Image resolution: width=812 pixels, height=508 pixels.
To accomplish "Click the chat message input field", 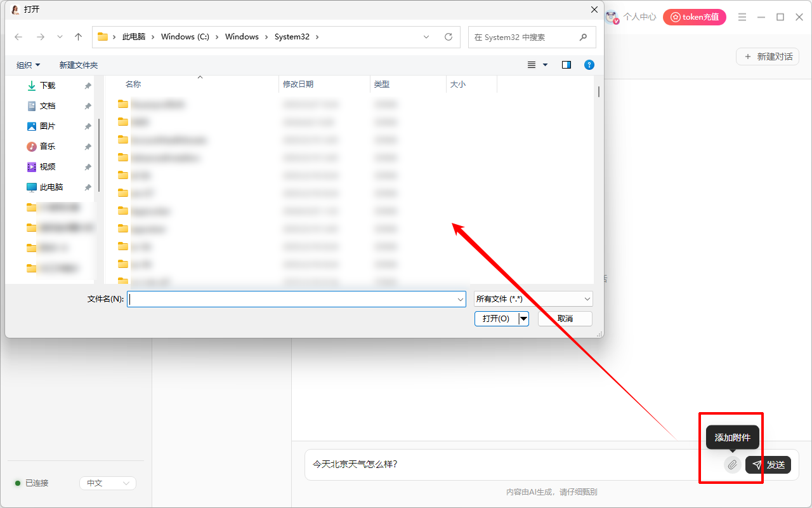I will point(514,465).
